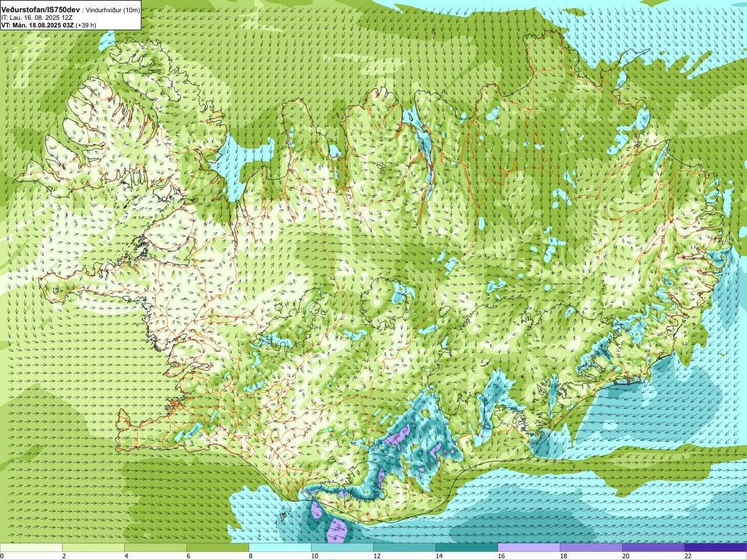Click the legend tick label '6'
747x560 pixels.
point(189,556)
